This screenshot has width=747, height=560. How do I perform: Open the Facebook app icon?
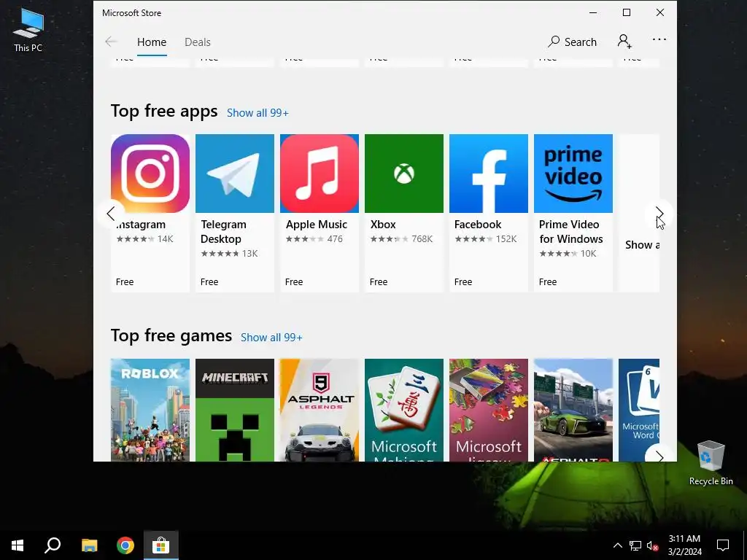(488, 174)
